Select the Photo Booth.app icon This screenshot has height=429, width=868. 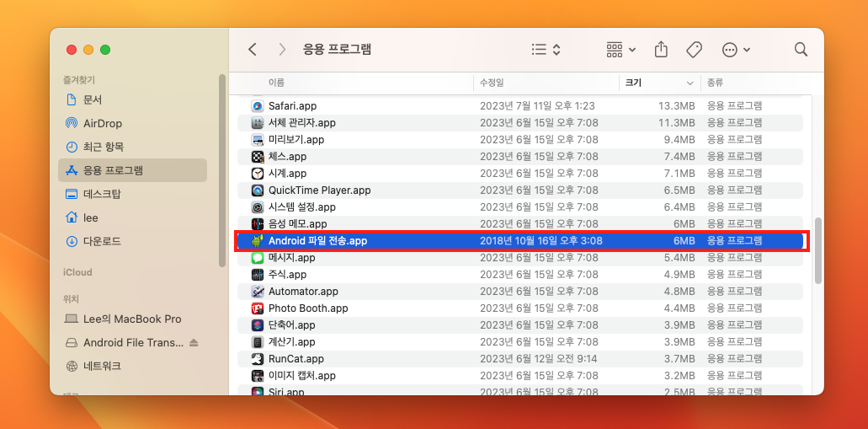click(x=258, y=308)
